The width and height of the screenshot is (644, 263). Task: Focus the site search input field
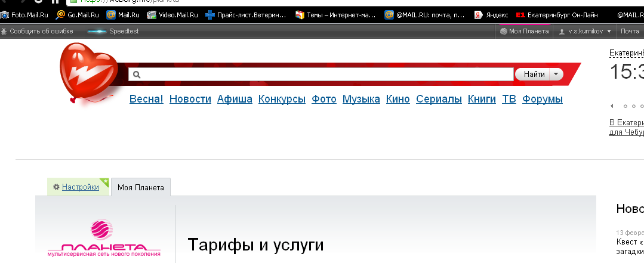point(321,75)
